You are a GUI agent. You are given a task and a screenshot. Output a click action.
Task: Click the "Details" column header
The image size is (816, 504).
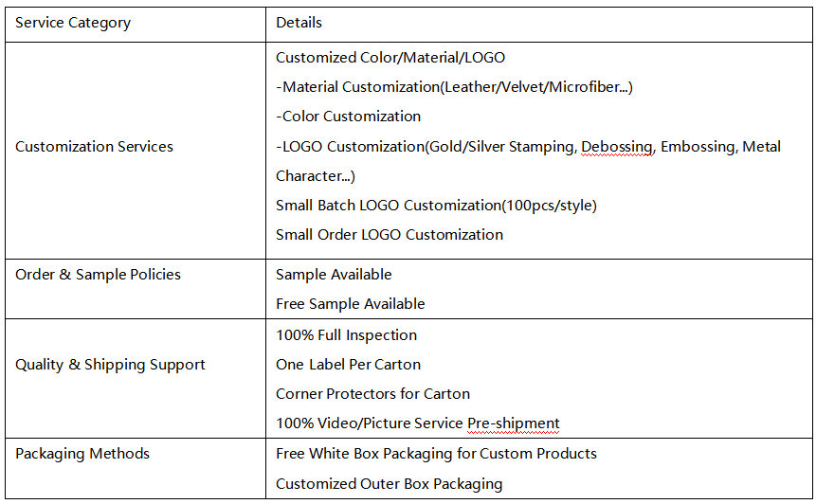(299, 23)
